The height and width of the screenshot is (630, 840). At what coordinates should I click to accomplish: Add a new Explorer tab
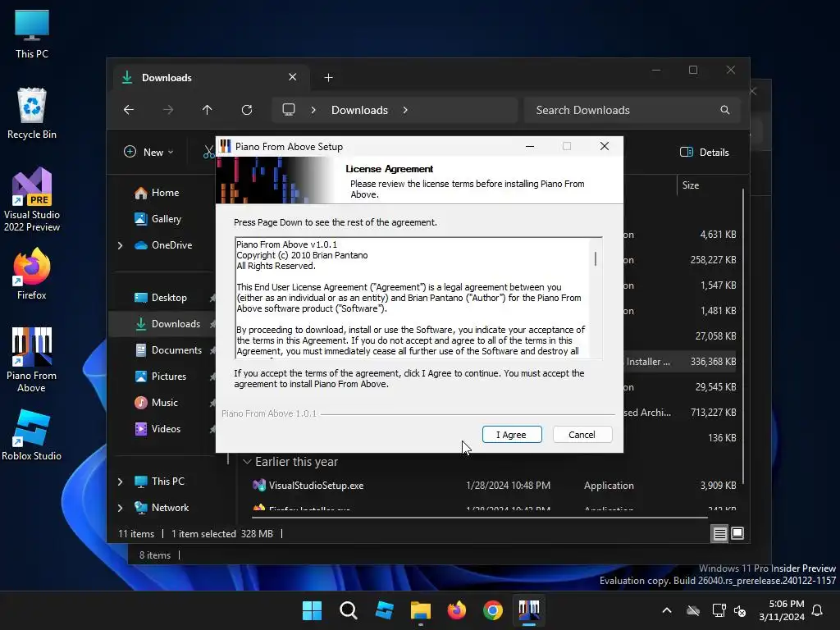(x=328, y=78)
